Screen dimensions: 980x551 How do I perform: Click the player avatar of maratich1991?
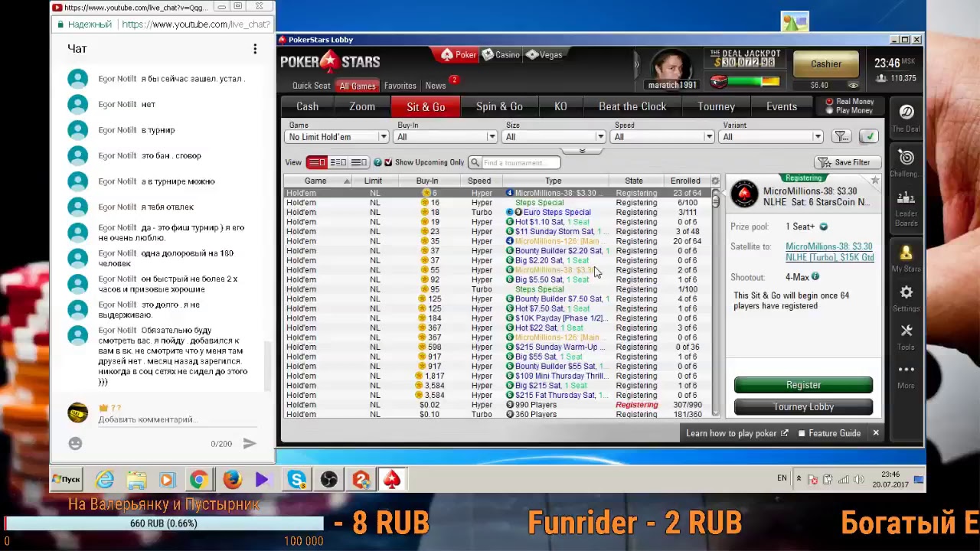point(671,65)
